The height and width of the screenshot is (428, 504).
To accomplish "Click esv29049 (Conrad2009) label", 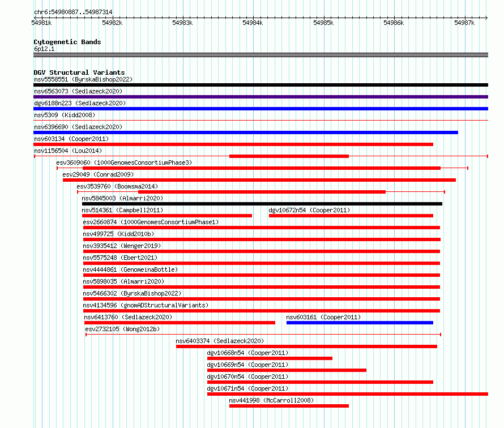I will 98,174.
